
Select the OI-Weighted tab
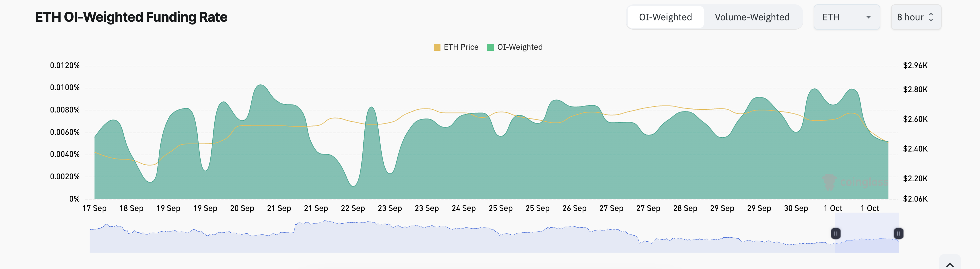tap(665, 17)
